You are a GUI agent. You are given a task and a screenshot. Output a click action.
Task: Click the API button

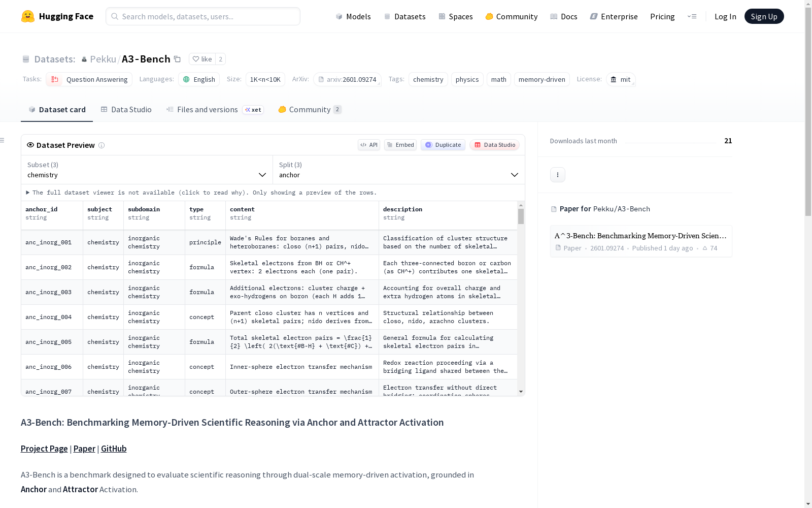click(x=369, y=145)
